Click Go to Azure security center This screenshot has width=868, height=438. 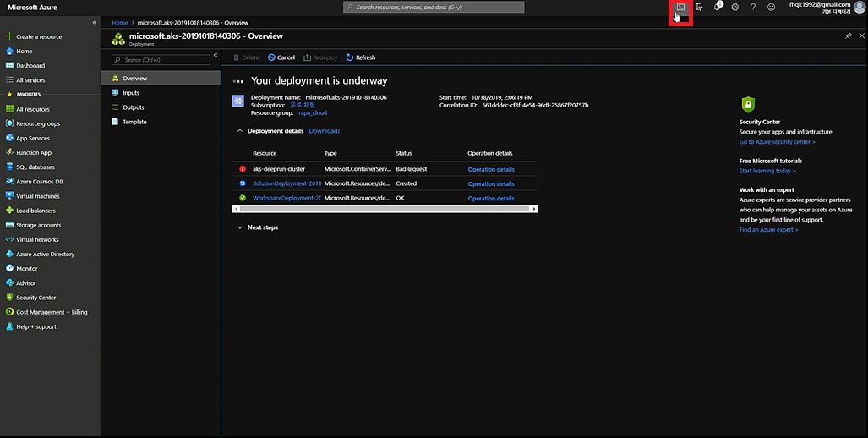777,142
